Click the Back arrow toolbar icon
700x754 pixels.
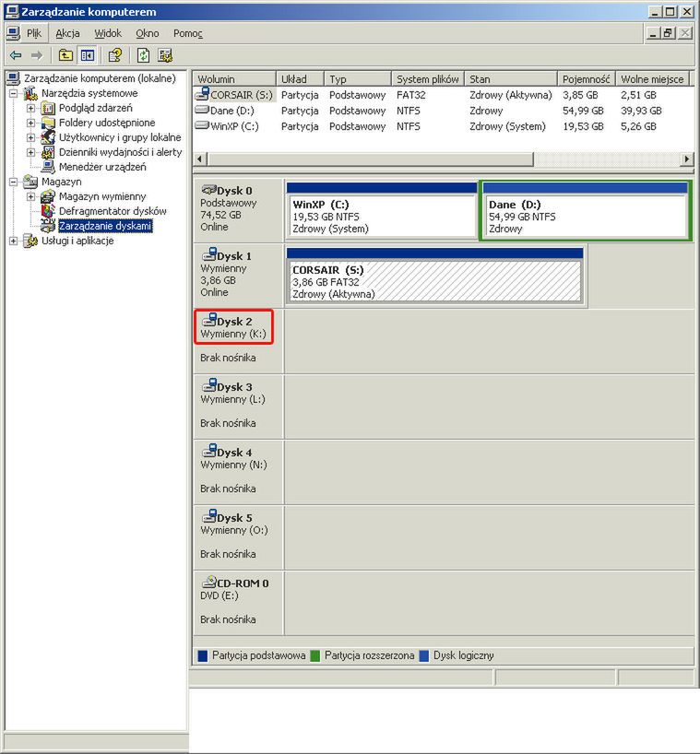coord(16,55)
